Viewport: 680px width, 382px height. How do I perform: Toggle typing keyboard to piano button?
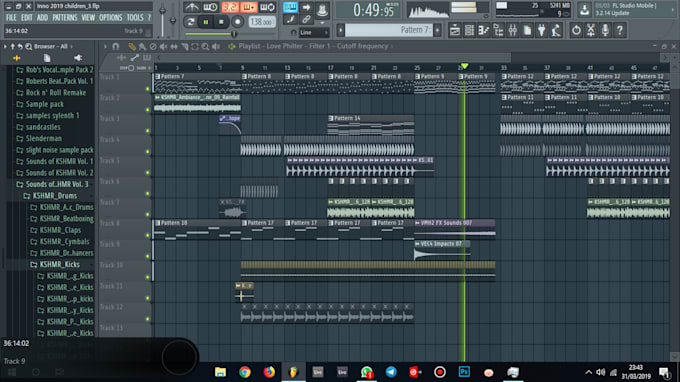(290, 7)
